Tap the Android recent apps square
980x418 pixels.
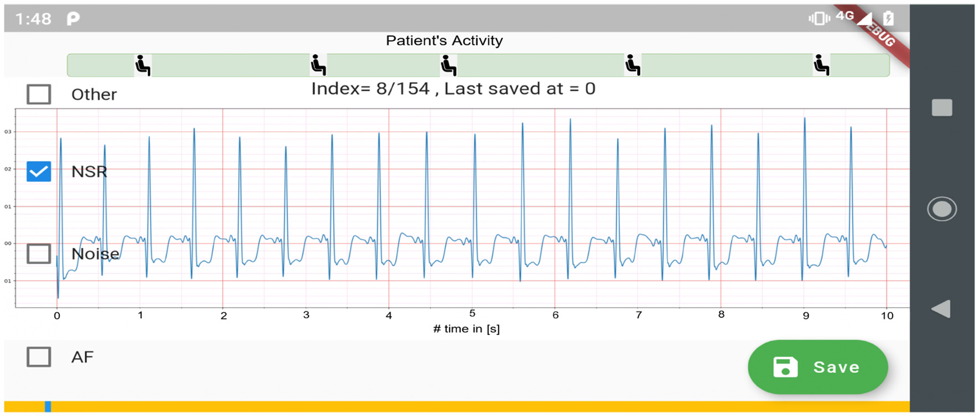pos(941,107)
